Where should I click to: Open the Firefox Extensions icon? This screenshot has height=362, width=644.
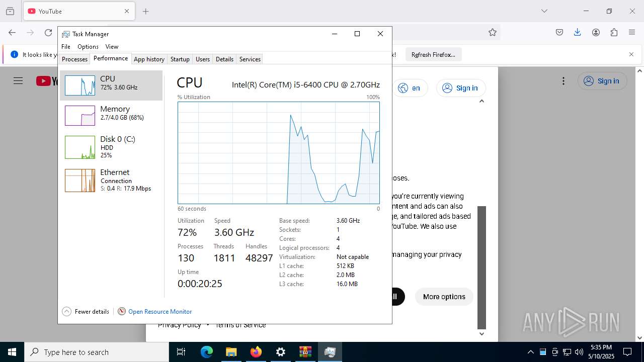[614, 32]
